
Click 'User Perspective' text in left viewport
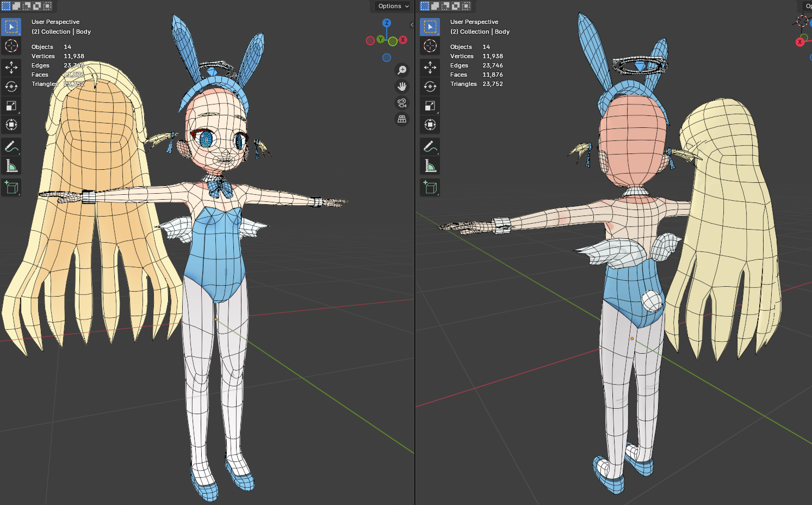tap(55, 22)
